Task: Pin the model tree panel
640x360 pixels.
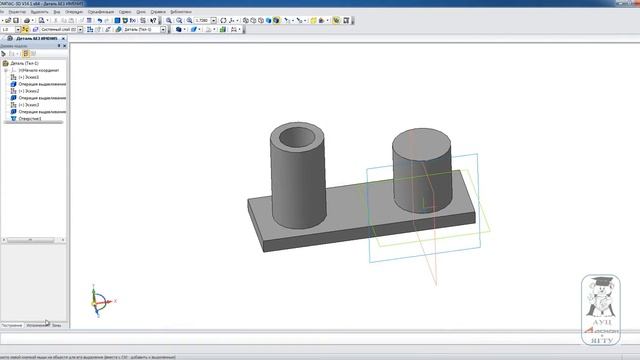Action: 59,46
